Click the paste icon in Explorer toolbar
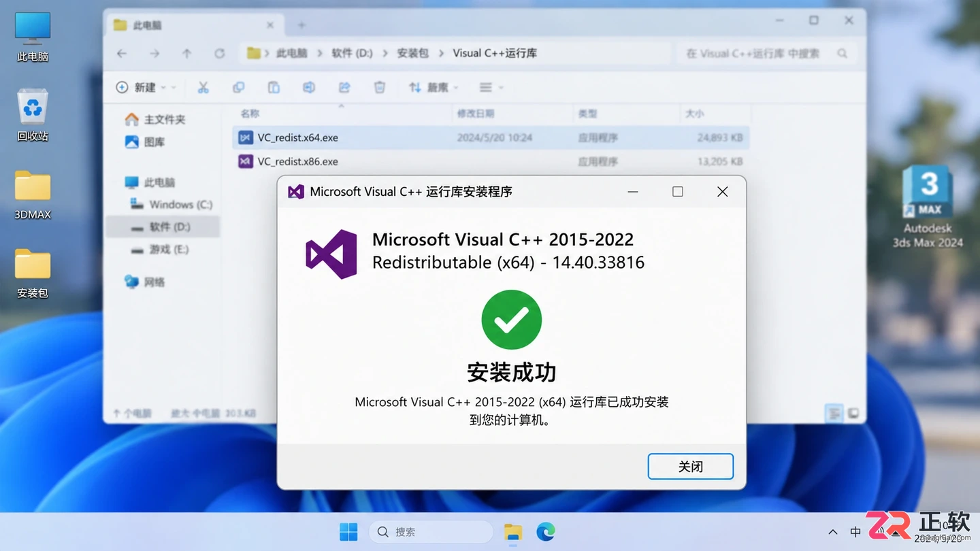 [x=274, y=87]
